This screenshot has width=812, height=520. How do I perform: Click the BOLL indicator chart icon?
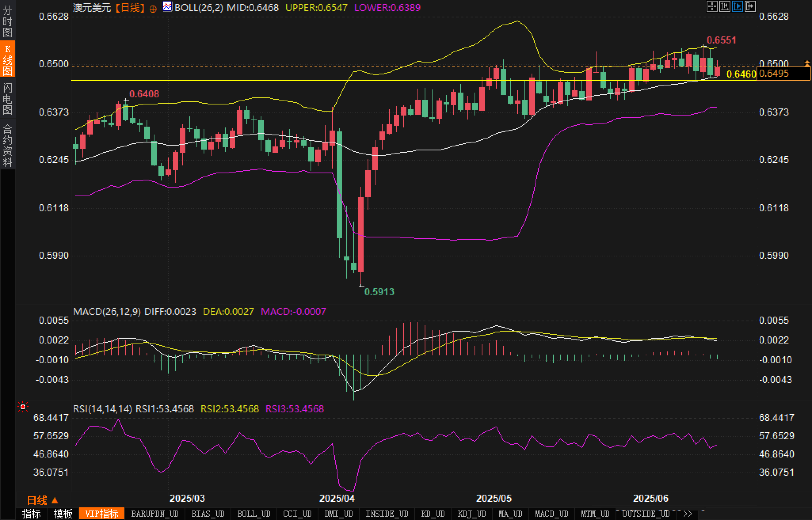168,7
